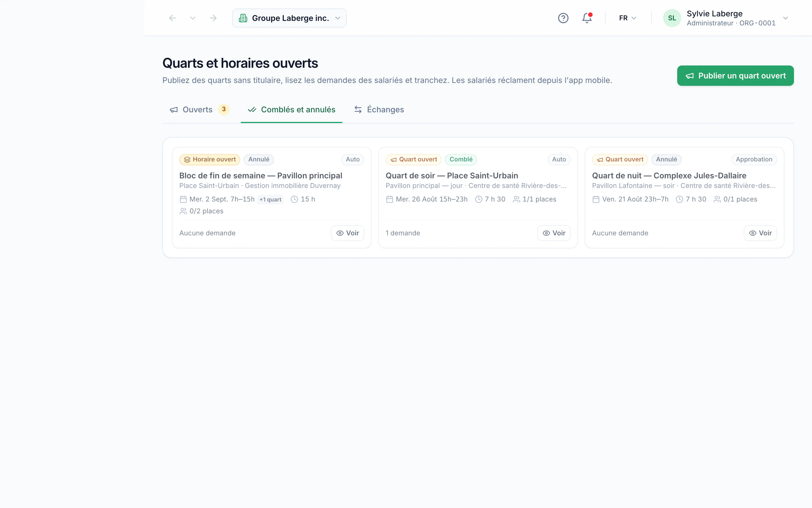Image resolution: width=812 pixels, height=508 pixels.
Task: Click Quart ouvert badge on Quart de nuit card
Action: pyautogui.click(x=620, y=159)
